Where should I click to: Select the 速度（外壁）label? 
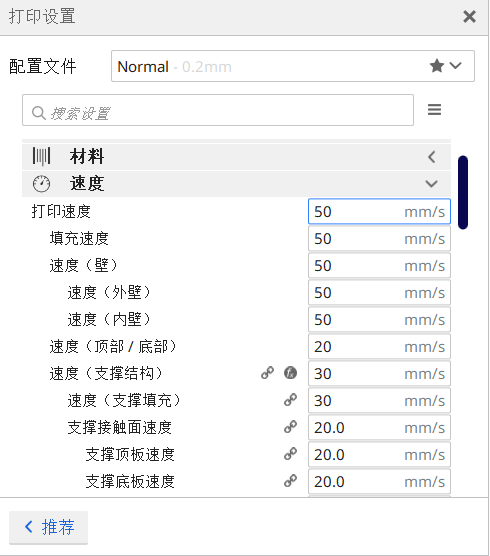109,292
